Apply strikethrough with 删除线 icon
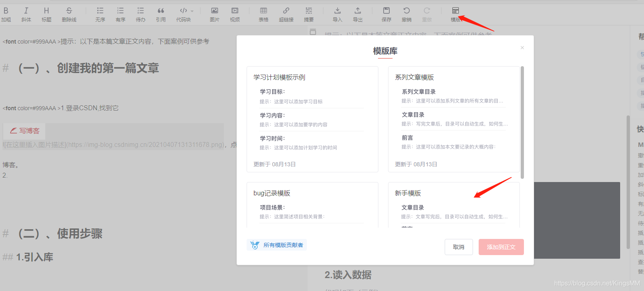Image resolution: width=644 pixels, height=291 pixels. click(x=69, y=14)
